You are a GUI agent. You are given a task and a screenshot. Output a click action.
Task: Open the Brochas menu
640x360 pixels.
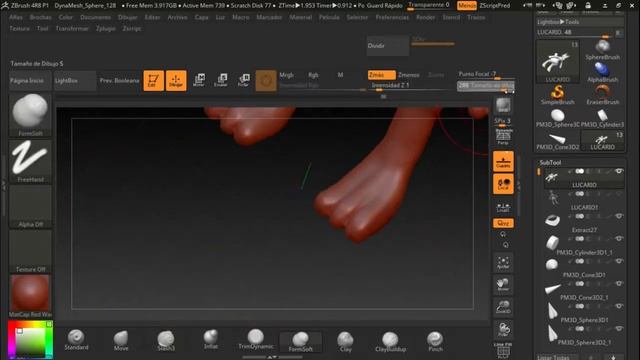41,17
